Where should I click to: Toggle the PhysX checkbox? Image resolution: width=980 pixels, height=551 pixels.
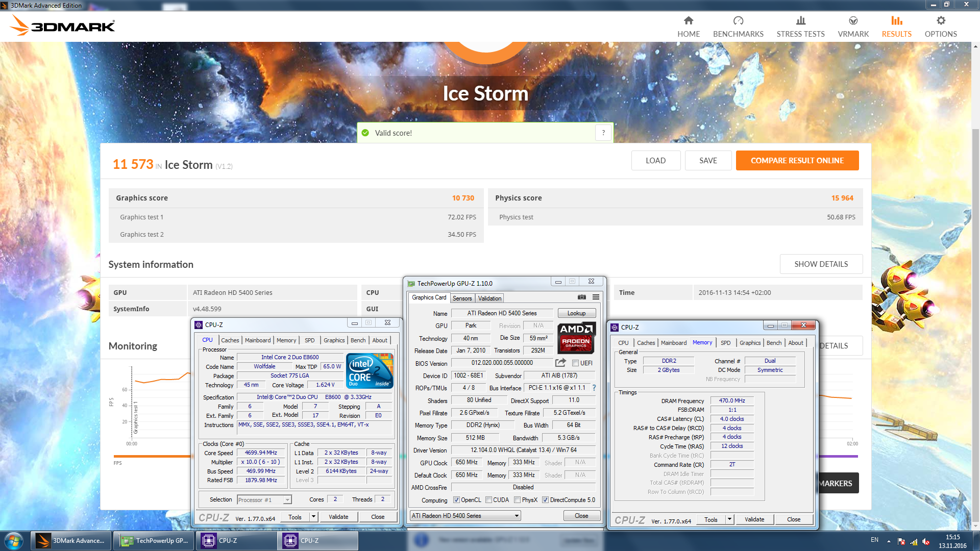(518, 500)
